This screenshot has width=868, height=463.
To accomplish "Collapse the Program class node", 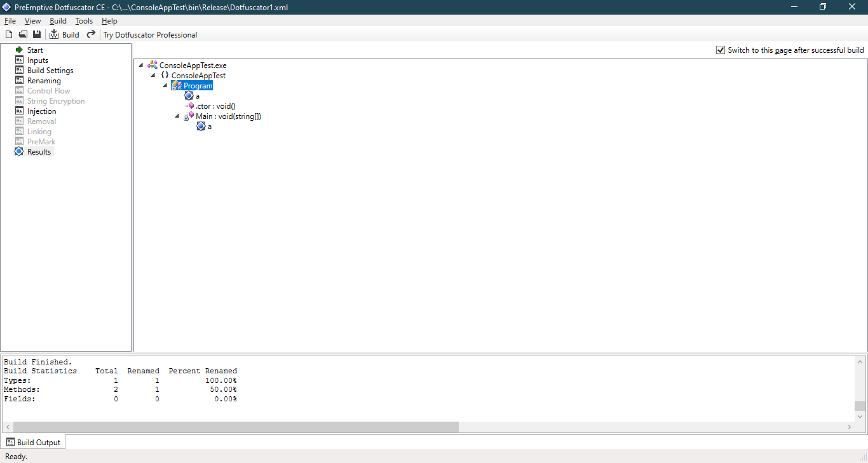I will pos(165,85).
